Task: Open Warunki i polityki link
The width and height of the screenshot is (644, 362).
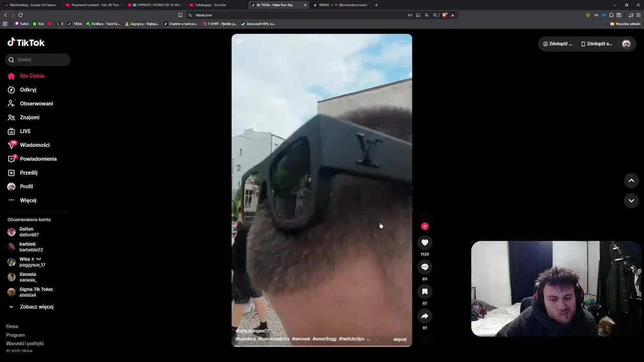Action: (25, 343)
